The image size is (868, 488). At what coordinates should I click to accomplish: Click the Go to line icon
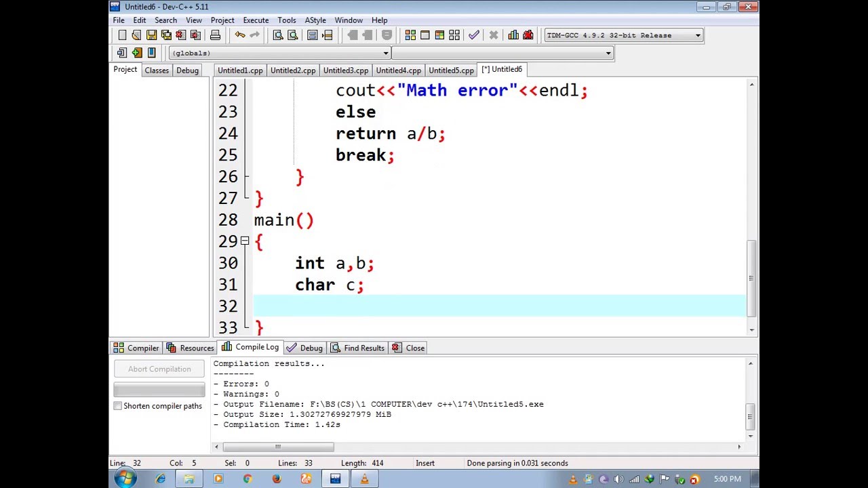[328, 35]
